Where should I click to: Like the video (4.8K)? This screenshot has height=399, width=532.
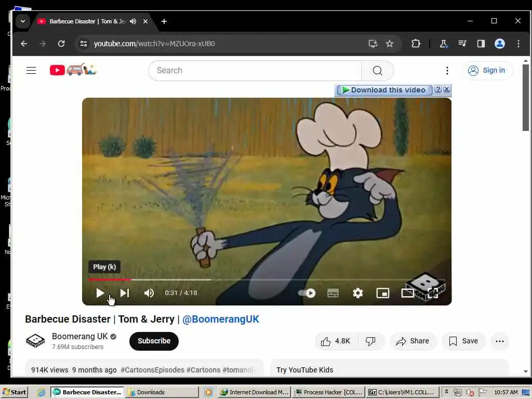[x=336, y=341]
